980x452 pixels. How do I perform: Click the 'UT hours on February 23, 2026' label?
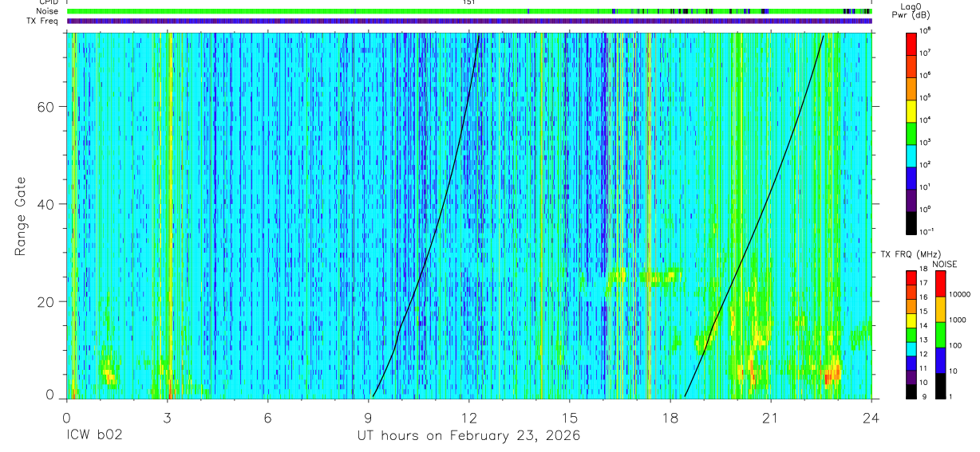pos(468,436)
